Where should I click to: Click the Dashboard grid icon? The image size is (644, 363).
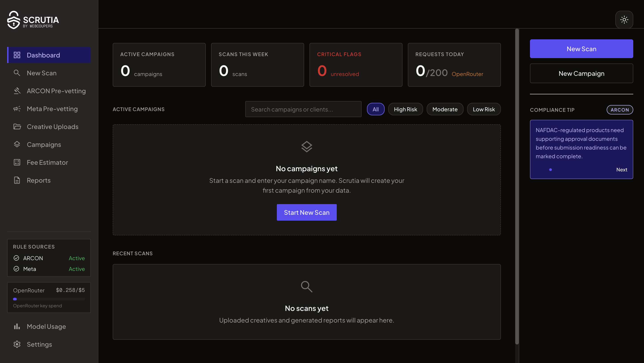click(17, 55)
